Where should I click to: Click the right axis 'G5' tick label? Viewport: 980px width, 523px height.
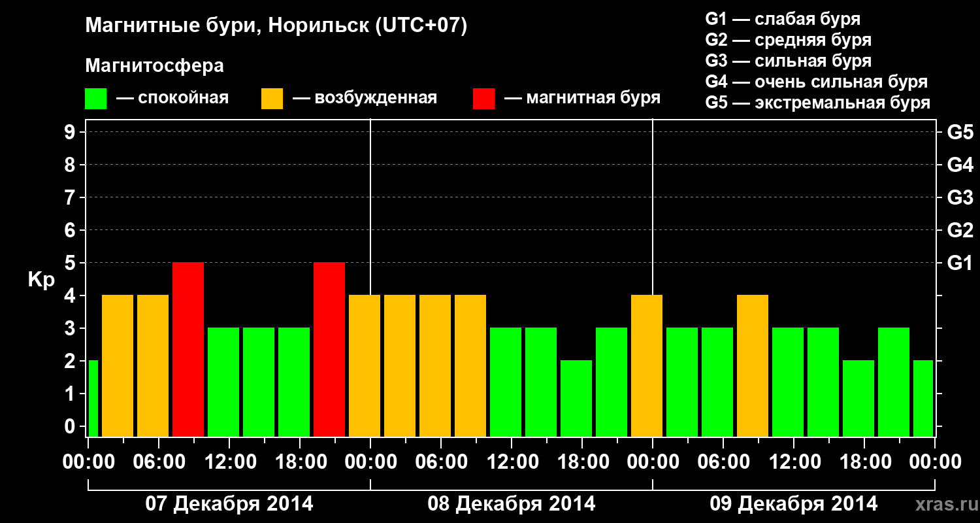point(960,132)
